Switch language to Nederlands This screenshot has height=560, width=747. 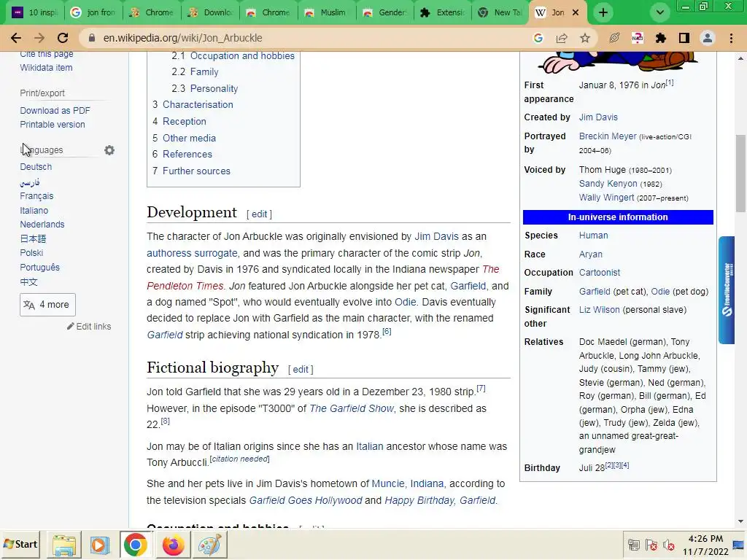point(42,225)
